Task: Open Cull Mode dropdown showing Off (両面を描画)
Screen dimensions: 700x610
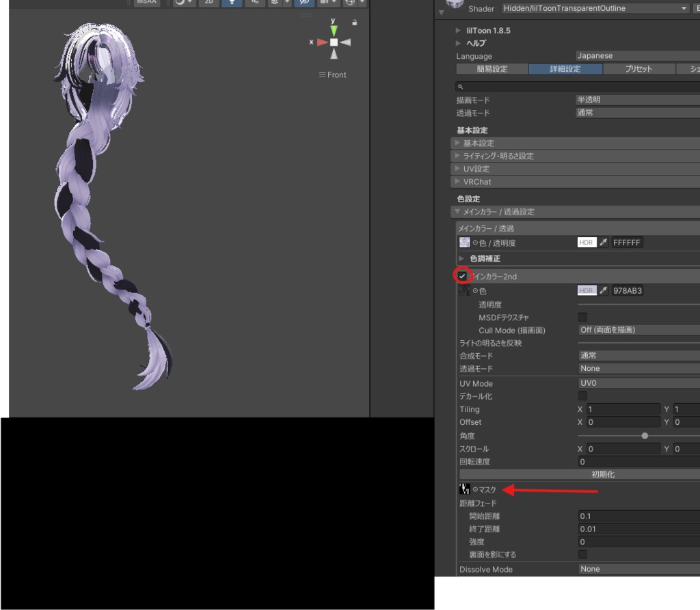Action: click(x=639, y=330)
